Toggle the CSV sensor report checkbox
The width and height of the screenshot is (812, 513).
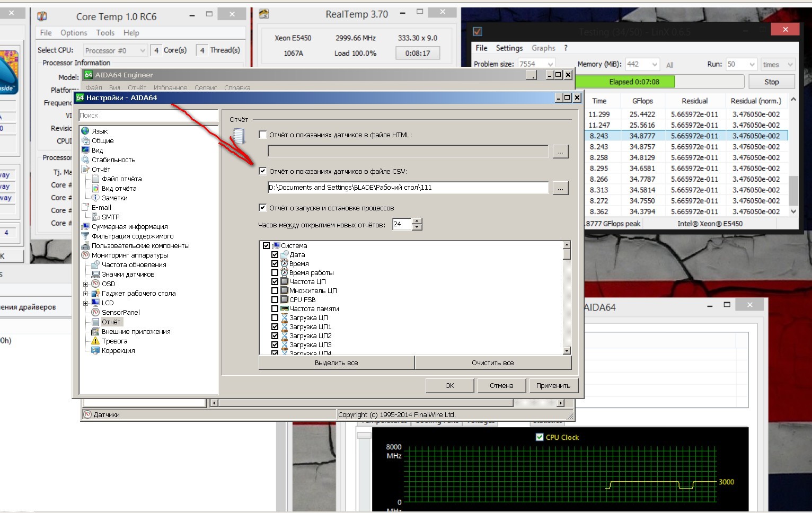262,171
